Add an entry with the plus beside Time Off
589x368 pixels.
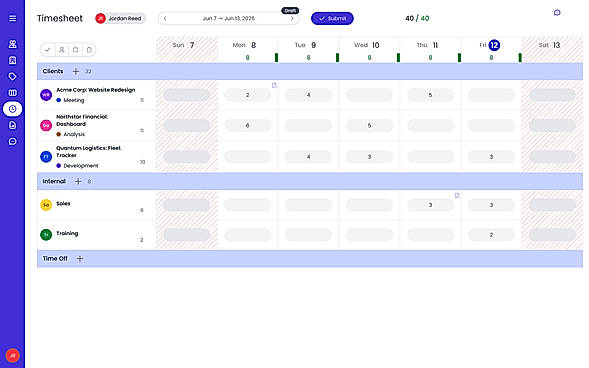coord(80,259)
